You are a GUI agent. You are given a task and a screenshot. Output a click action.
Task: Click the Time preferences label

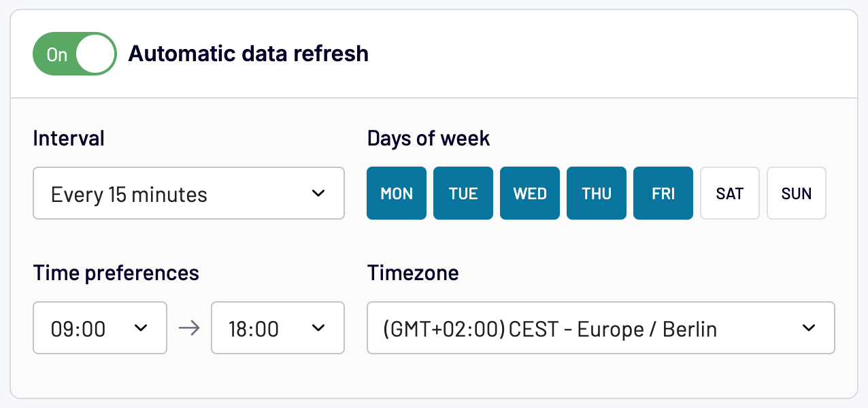click(116, 273)
